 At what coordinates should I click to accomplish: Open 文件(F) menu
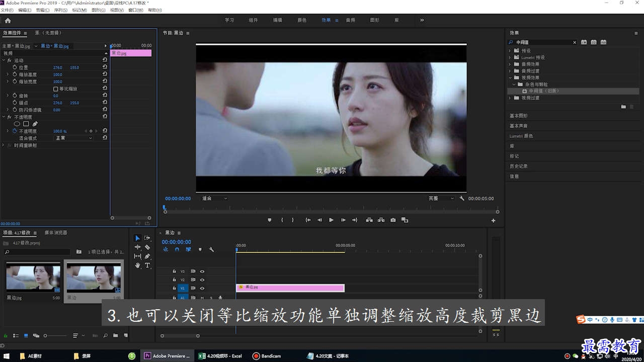click(x=7, y=10)
